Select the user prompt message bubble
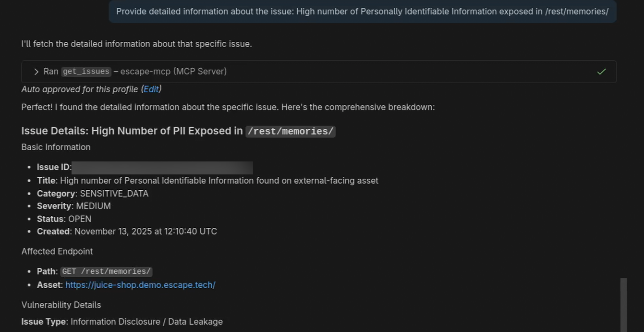 362,12
